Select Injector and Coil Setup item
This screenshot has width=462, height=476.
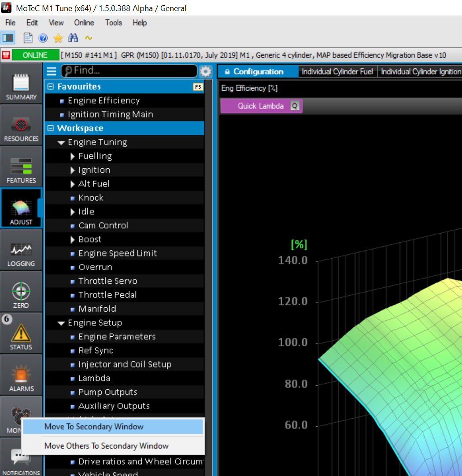125,364
